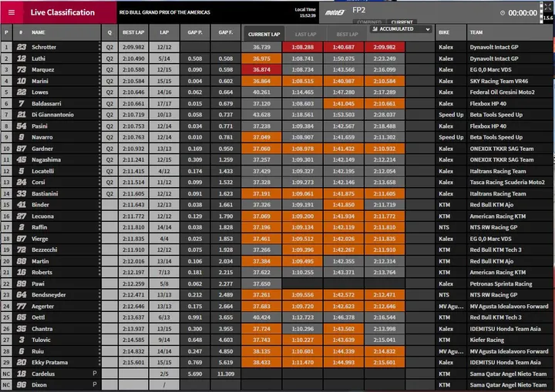Sort by the Q column header
555x392 pixels.
click(x=109, y=32)
